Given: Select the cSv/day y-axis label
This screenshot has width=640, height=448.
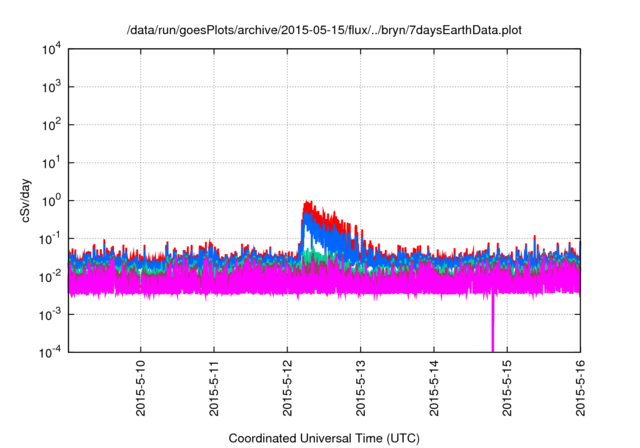Looking at the screenshot, I should point(25,200).
